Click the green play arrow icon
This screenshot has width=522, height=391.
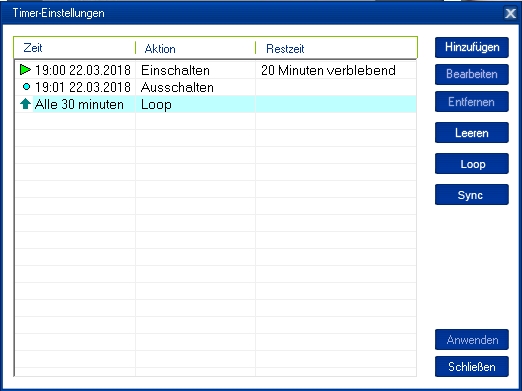click(x=25, y=70)
